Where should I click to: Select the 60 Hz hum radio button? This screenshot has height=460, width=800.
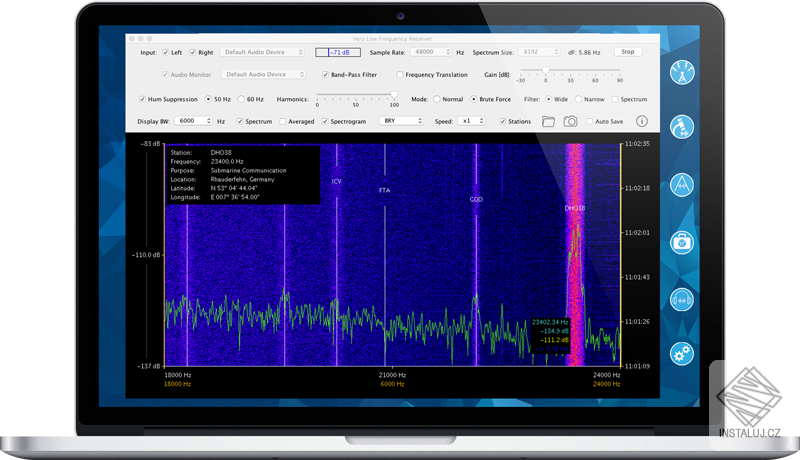241,99
